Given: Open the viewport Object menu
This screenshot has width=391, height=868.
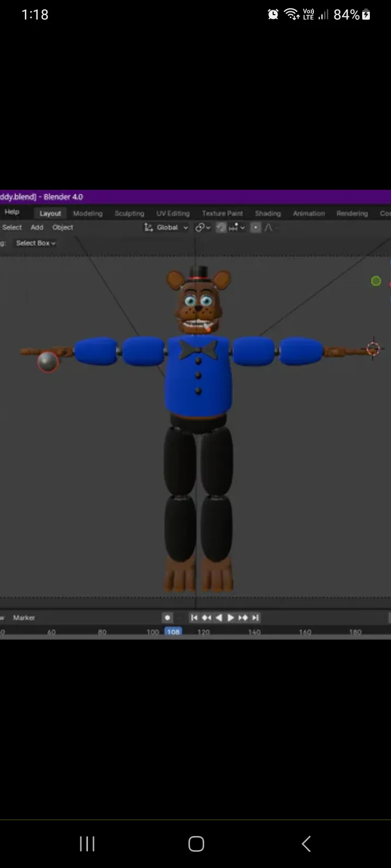Looking at the screenshot, I should pyautogui.click(x=62, y=227).
